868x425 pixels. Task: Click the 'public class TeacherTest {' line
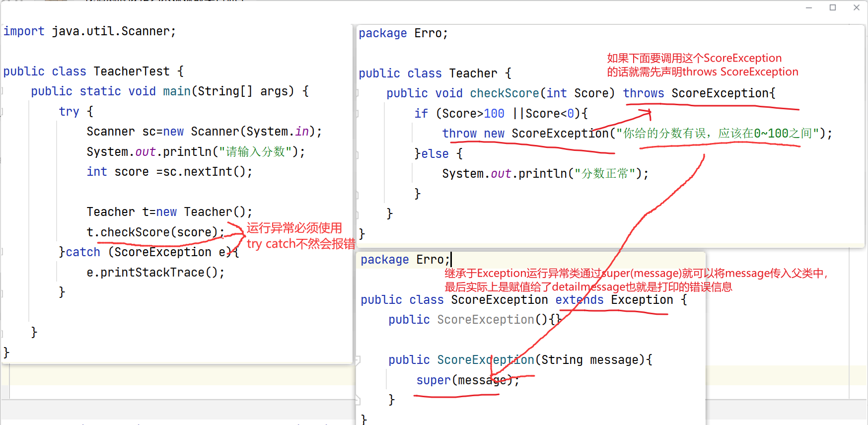pyautogui.click(x=93, y=71)
